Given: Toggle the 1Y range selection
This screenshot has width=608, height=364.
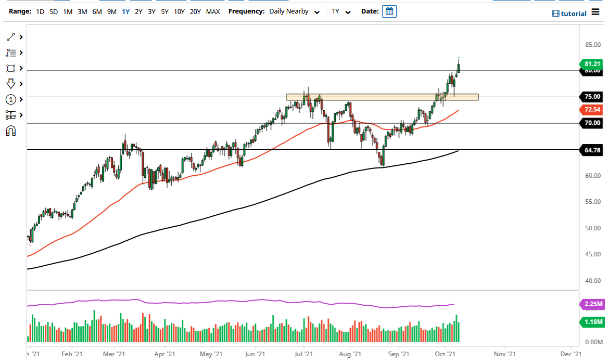Looking at the screenshot, I should [125, 11].
